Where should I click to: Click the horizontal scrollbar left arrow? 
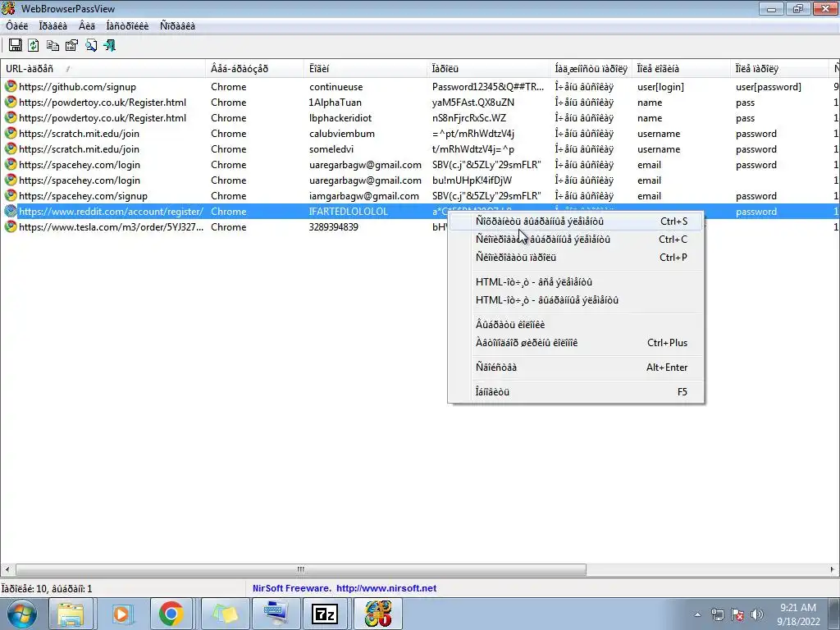coord(7,569)
